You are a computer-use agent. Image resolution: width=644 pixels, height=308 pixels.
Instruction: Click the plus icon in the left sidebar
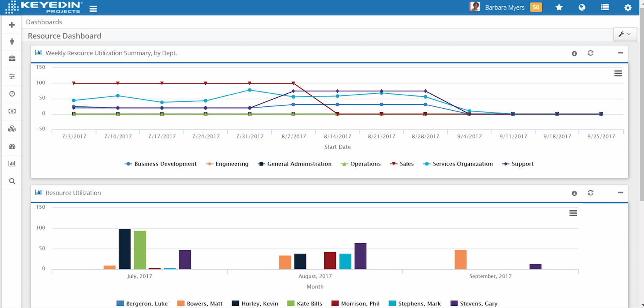[x=12, y=25]
